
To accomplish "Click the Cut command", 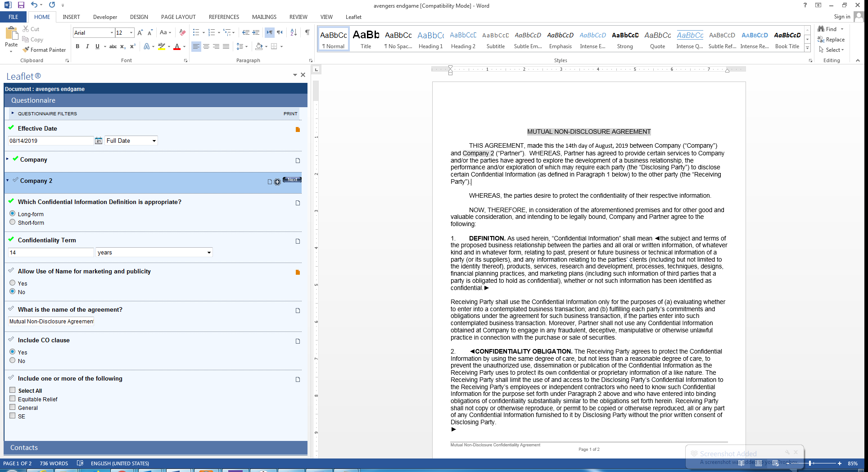I will pos(31,29).
